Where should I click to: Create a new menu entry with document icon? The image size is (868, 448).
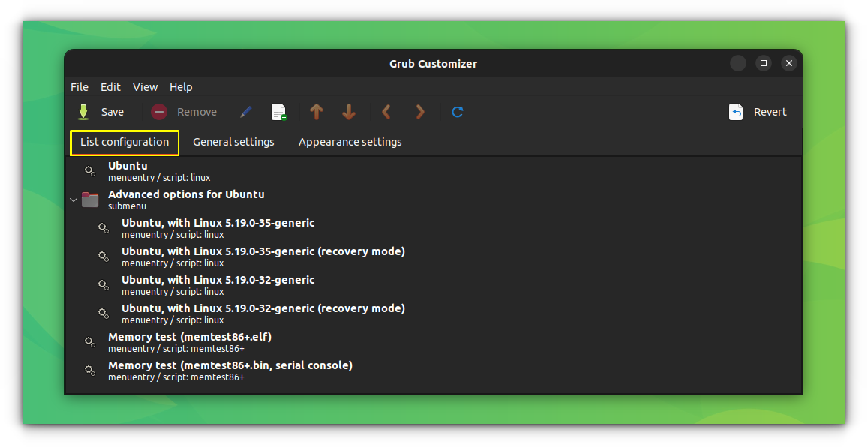[x=278, y=111]
